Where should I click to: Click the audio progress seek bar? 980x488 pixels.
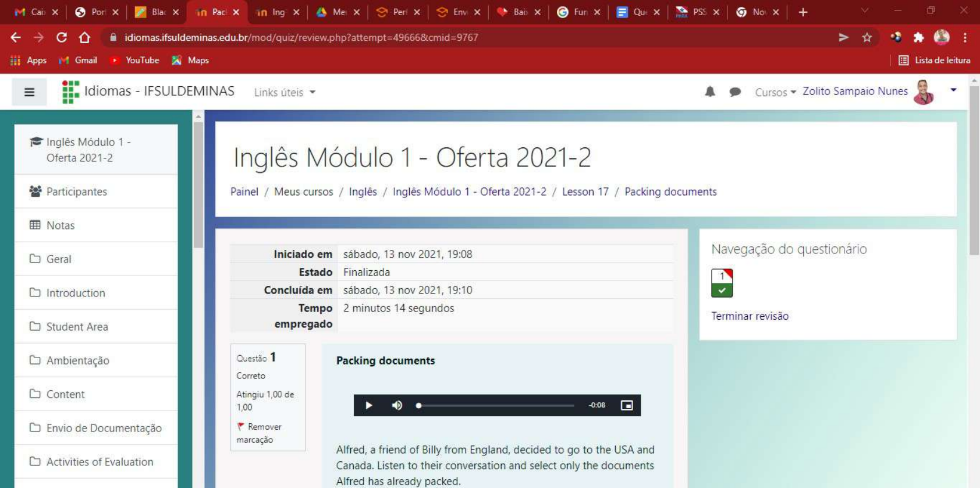coord(496,405)
